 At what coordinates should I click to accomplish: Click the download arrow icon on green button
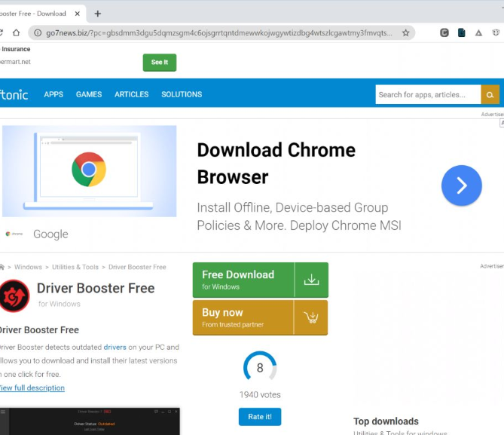point(311,280)
